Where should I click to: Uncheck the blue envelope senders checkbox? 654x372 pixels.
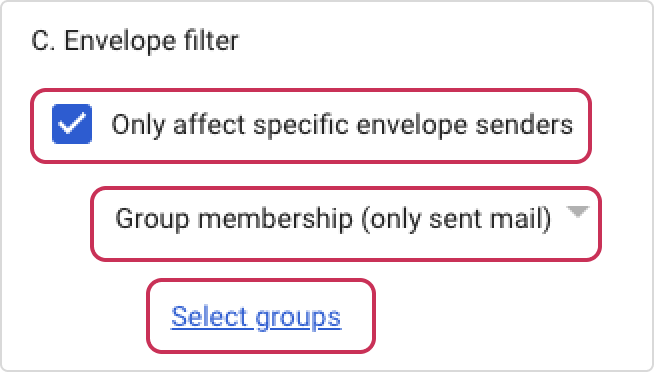click(72, 124)
